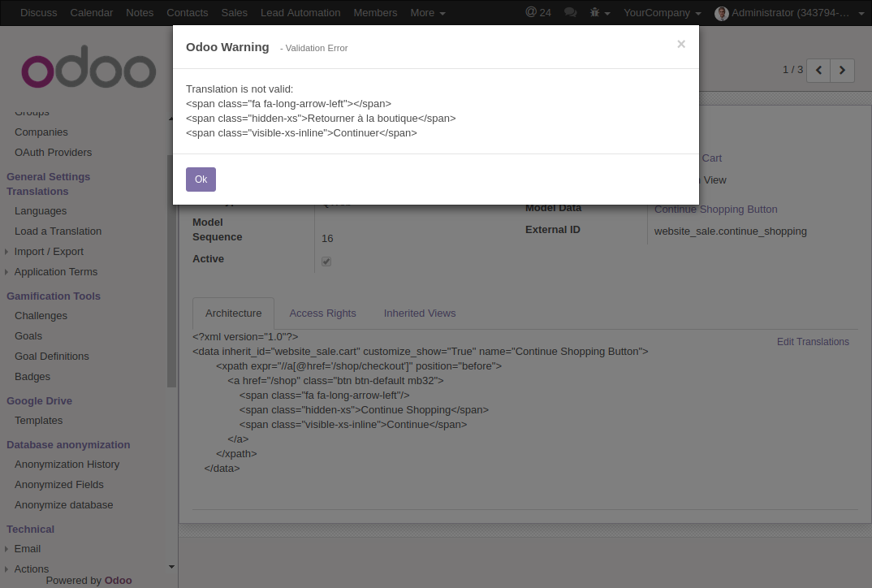Open Anonymize database
This screenshot has height=588, width=872.
(x=64, y=504)
